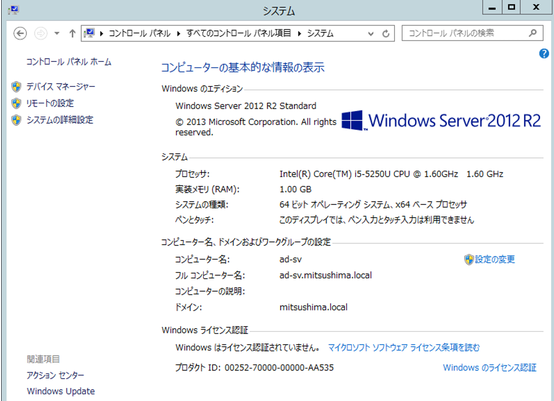Expand arrow before すべてのコントロール パネル項目 breadcrumb
Screen dimensions: 554x401
pyautogui.click(x=179, y=34)
